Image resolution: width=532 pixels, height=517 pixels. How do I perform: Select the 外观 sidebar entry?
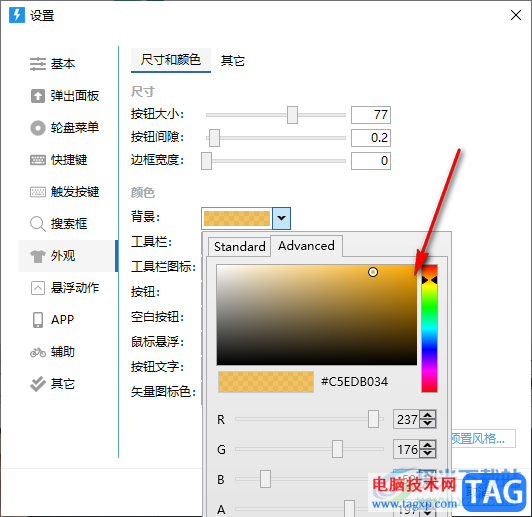click(x=67, y=256)
